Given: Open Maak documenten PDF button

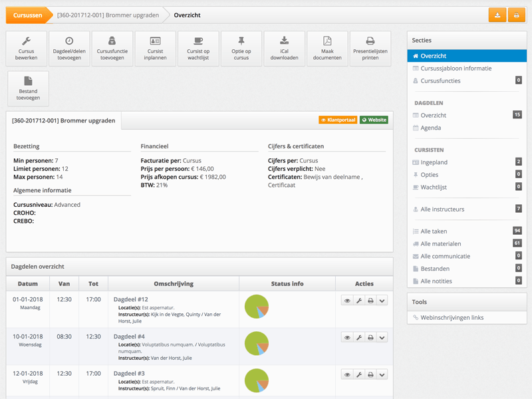Looking at the screenshot, I should [327, 49].
